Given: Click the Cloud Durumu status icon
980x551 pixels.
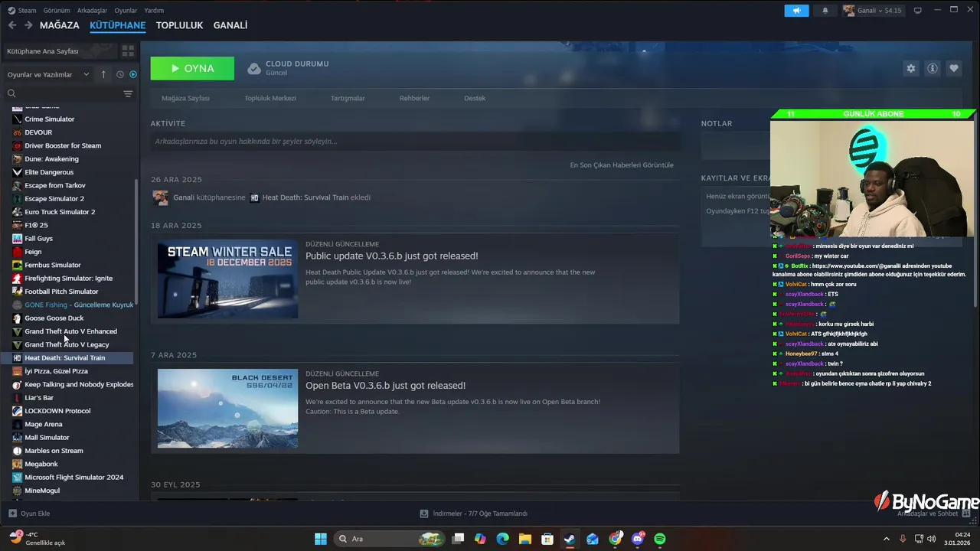Looking at the screenshot, I should 254,69.
